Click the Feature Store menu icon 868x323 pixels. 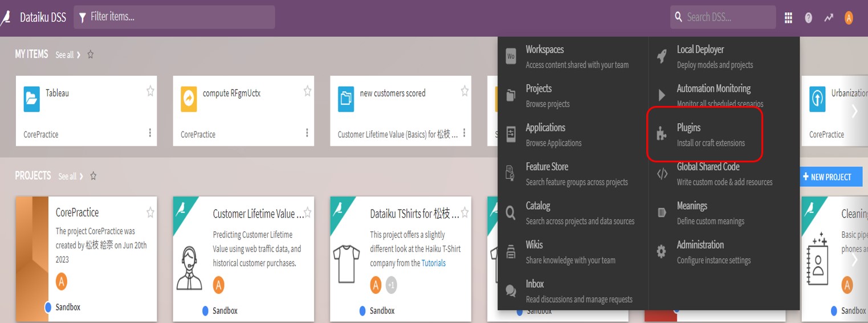[511, 173]
